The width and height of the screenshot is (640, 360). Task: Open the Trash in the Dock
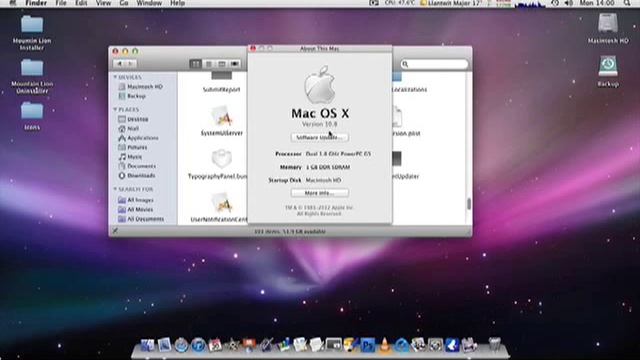[494, 345]
